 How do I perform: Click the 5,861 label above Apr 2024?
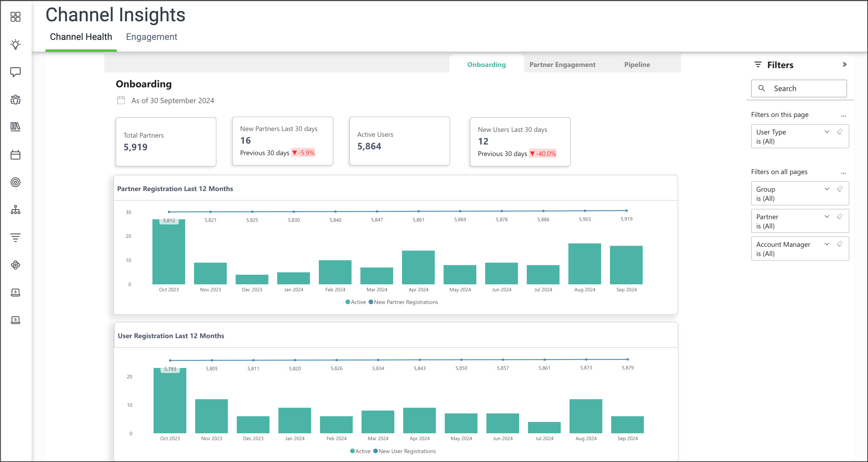pyautogui.click(x=418, y=220)
